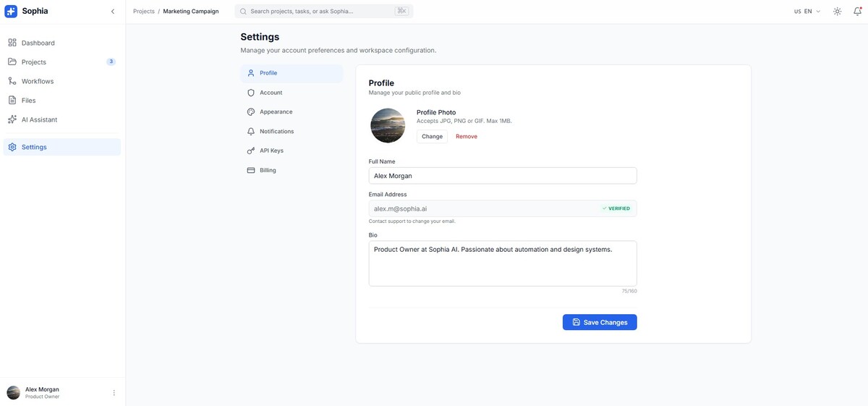Viewport: 868px width, 406px height.
Task: Click the profile photo thumbnail
Action: tap(388, 125)
